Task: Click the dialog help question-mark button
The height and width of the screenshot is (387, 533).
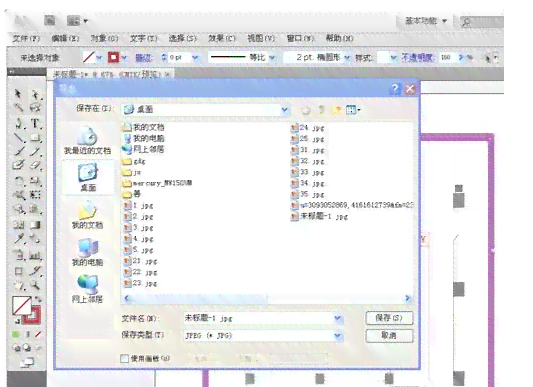Action: tap(395, 89)
